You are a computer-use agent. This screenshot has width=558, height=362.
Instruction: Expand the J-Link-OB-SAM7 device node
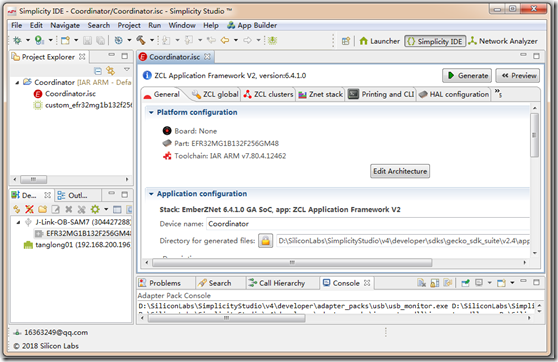pos(19,222)
